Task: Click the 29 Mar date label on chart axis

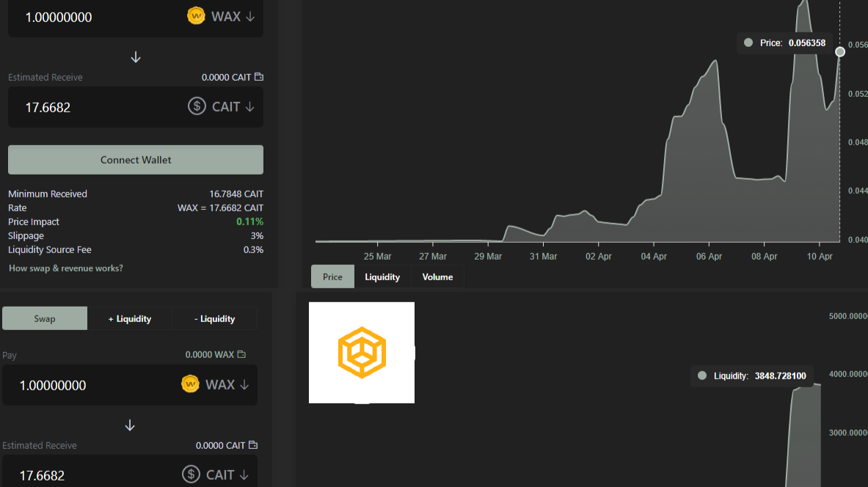Action: tap(488, 256)
